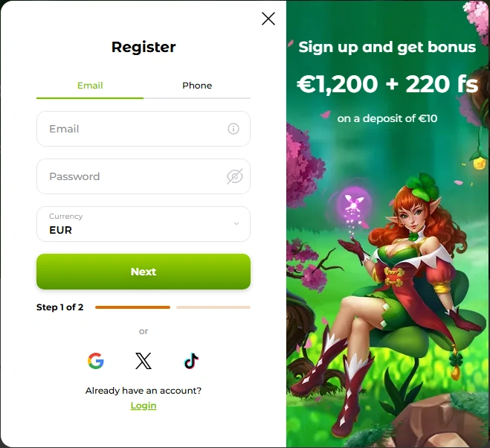Focus the Email input field

click(144, 129)
